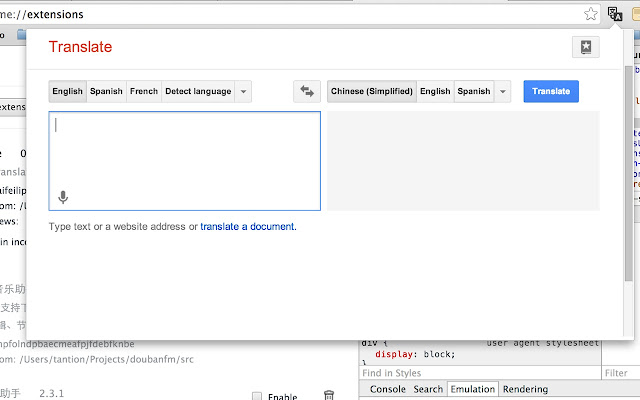
Task: Select English as target language
Action: point(435,91)
